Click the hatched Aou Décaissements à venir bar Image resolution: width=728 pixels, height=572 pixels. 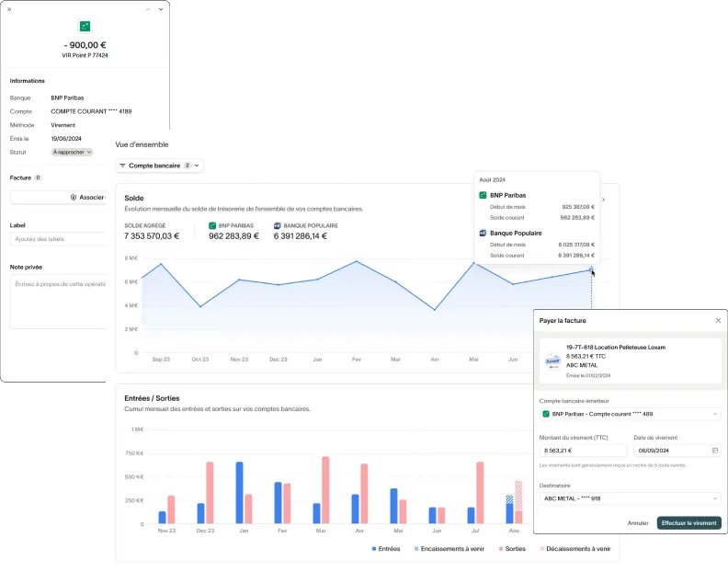[x=518, y=496]
